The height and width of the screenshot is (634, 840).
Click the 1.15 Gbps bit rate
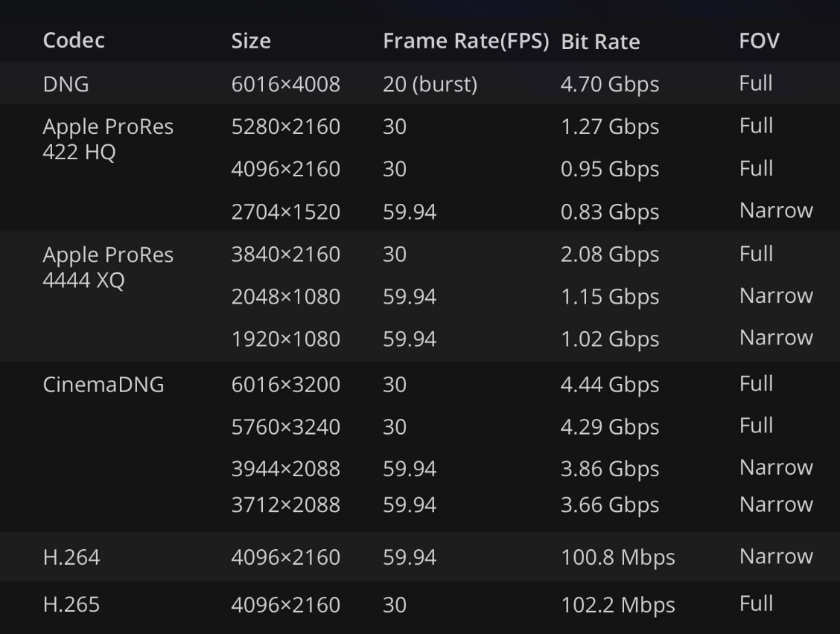tap(610, 297)
